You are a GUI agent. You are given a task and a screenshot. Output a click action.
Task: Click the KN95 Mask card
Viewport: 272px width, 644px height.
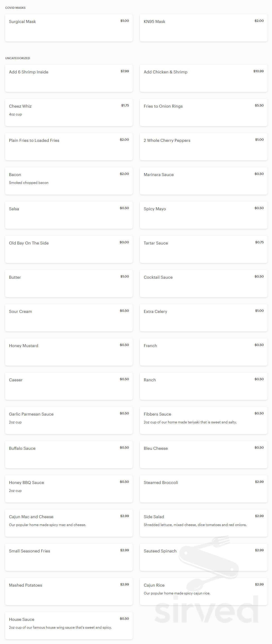[203, 28]
